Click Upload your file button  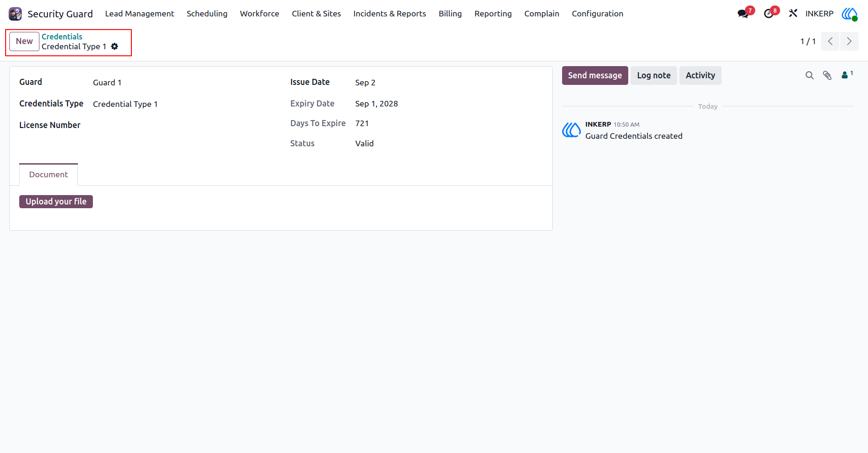(x=56, y=202)
